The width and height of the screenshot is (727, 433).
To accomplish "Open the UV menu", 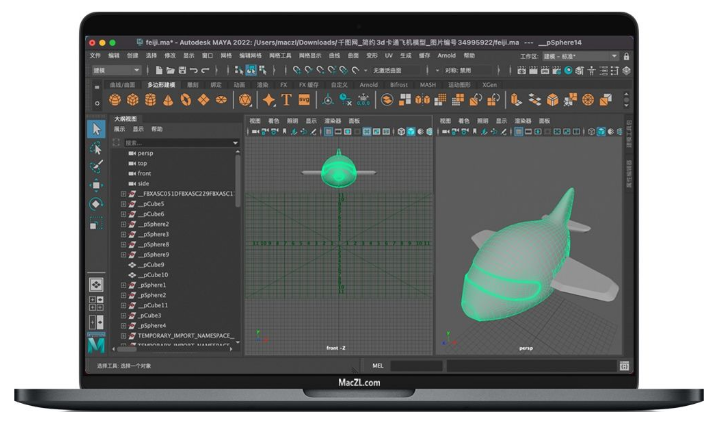I will coord(389,56).
